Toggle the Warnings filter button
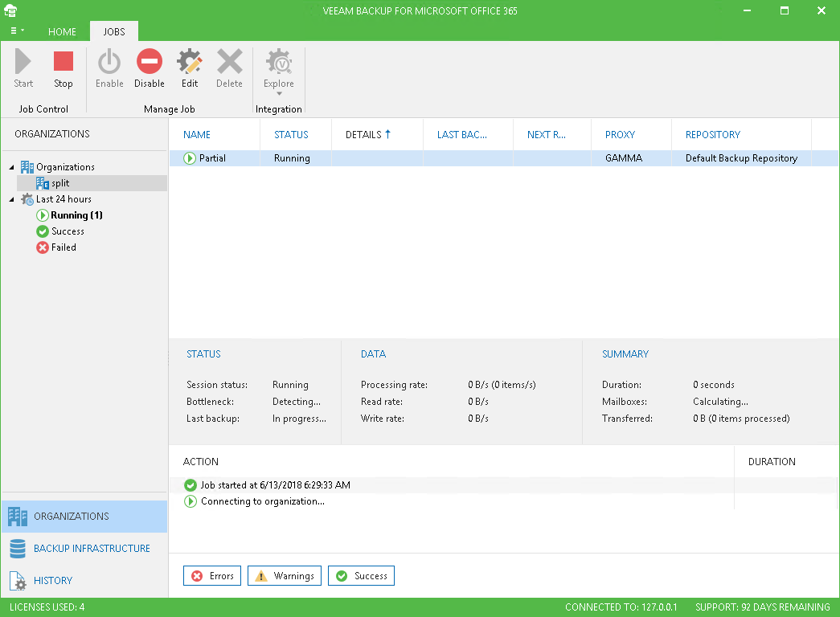The height and width of the screenshot is (617, 840). point(285,576)
